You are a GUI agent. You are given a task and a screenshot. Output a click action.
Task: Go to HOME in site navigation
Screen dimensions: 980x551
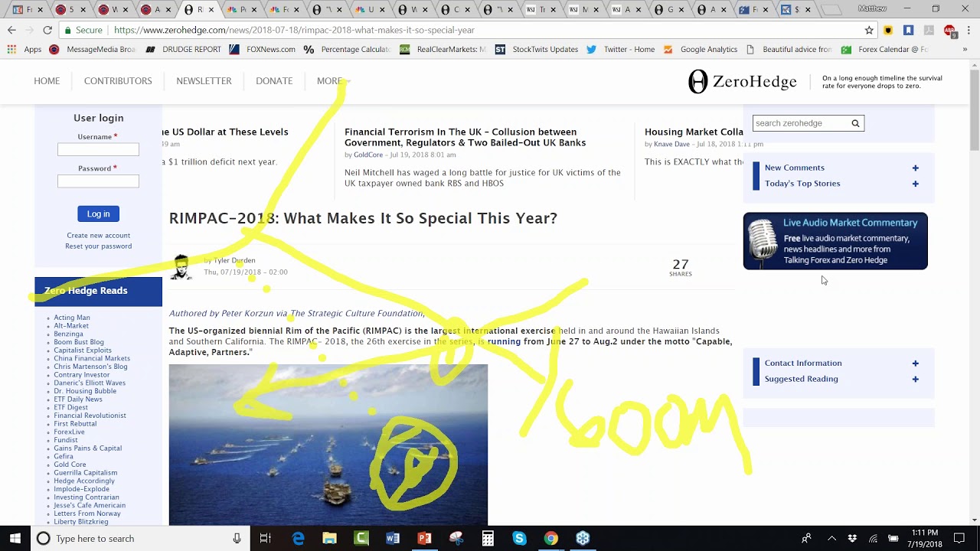pyautogui.click(x=47, y=81)
